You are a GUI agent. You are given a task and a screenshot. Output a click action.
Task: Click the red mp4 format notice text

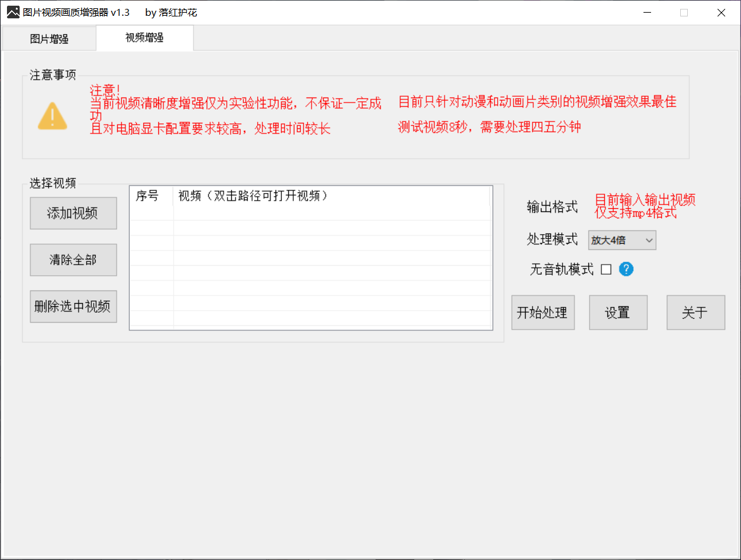(x=645, y=206)
